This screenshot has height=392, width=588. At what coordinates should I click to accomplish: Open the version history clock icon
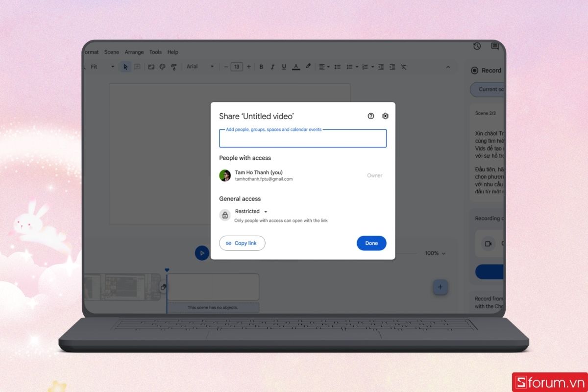tap(477, 46)
